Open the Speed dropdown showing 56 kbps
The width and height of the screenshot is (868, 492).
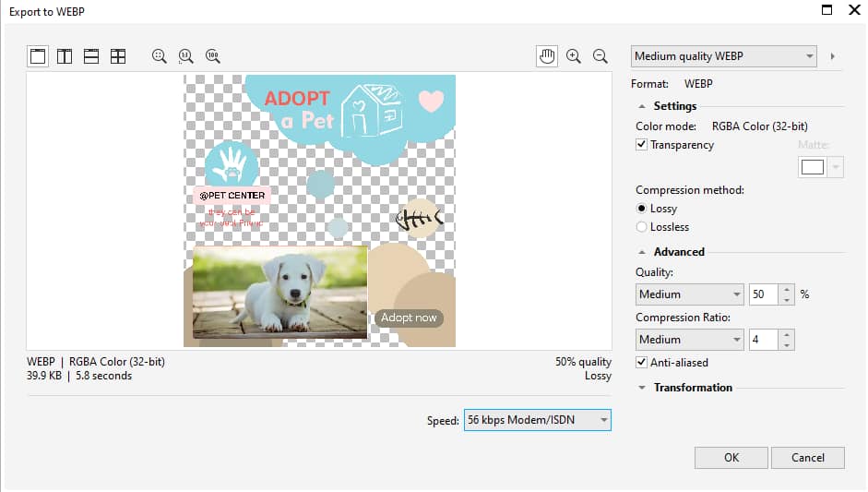[537, 421]
